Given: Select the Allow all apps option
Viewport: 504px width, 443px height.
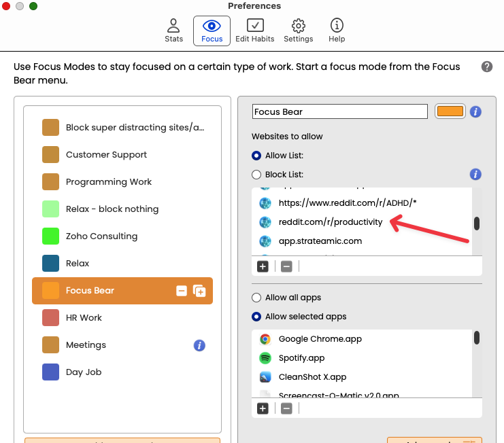Looking at the screenshot, I should tap(256, 298).
